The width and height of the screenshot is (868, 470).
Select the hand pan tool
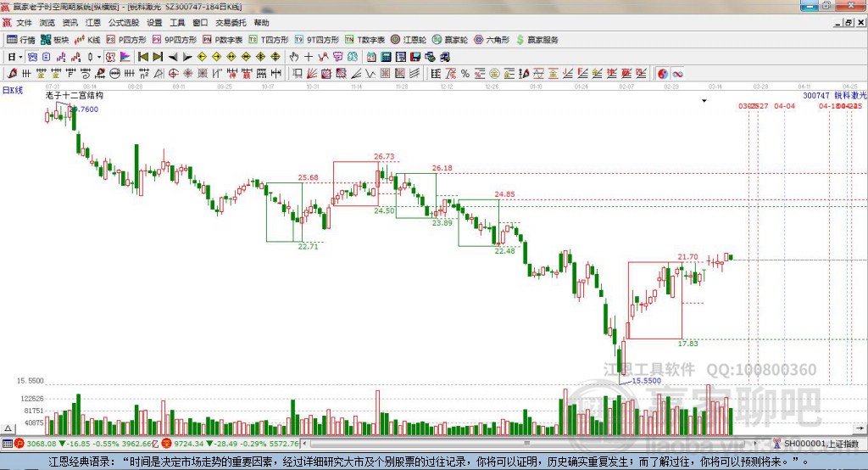(x=294, y=57)
